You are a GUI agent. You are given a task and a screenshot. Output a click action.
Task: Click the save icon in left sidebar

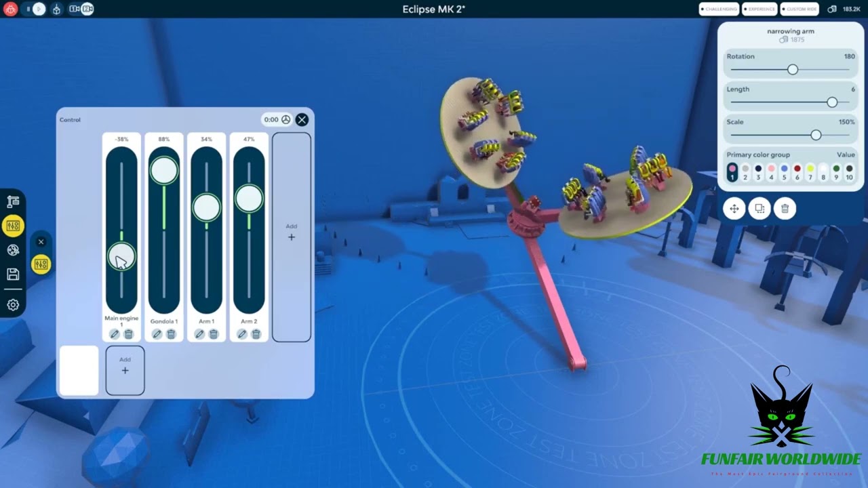13,274
